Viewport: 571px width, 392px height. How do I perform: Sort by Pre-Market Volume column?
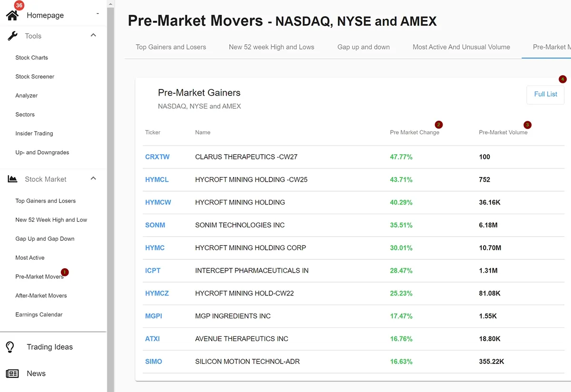[503, 132]
